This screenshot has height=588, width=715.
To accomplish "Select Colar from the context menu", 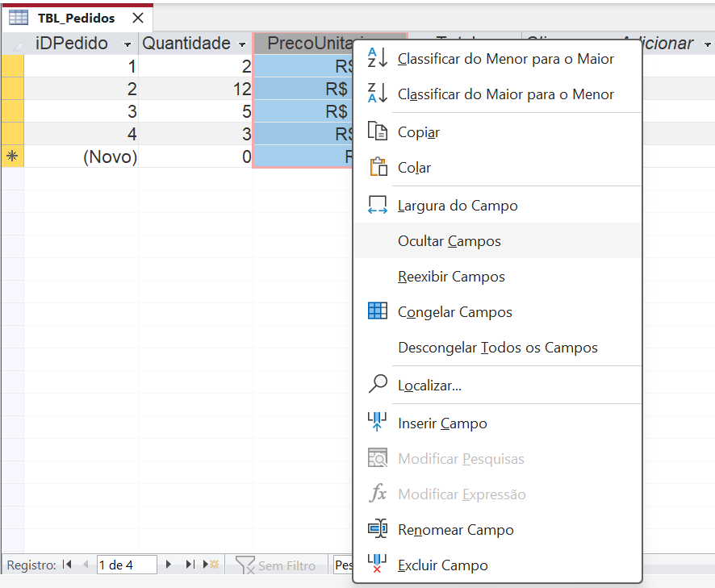I will tap(414, 168).
